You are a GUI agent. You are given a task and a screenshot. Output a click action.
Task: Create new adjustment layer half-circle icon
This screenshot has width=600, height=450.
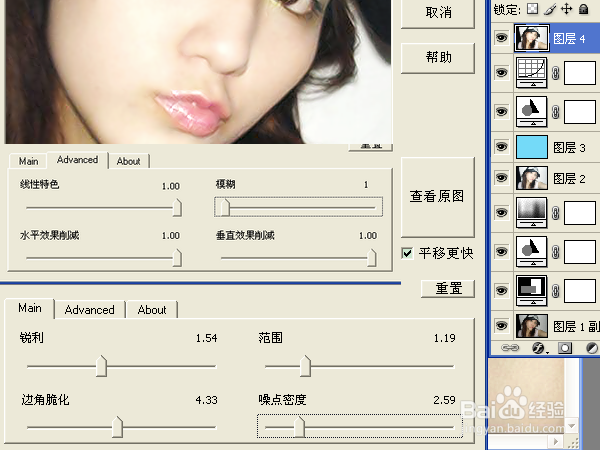[x=592, y=348]
